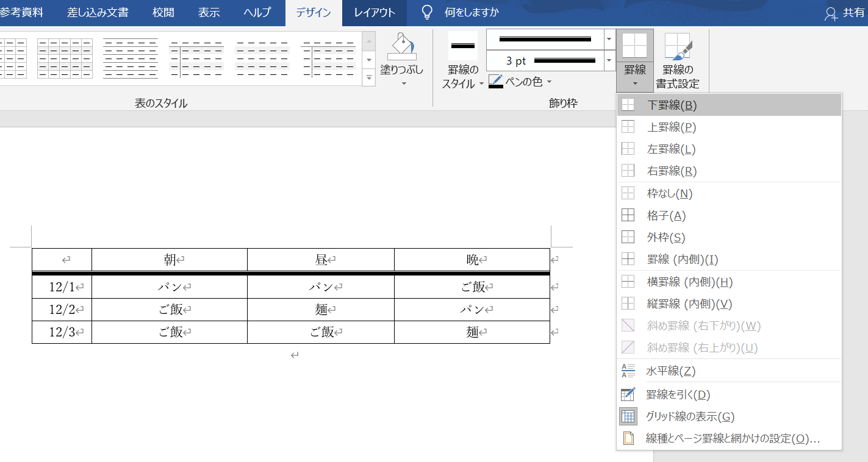
Task: Click the 罫線 borders grid icon
Action: [x=634, y=46]
